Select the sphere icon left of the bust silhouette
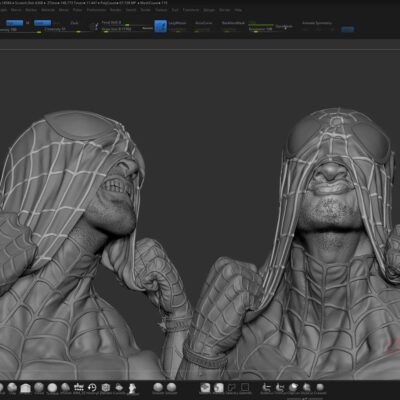This screenshot has height=400, width=400. (x=119, y=387)
